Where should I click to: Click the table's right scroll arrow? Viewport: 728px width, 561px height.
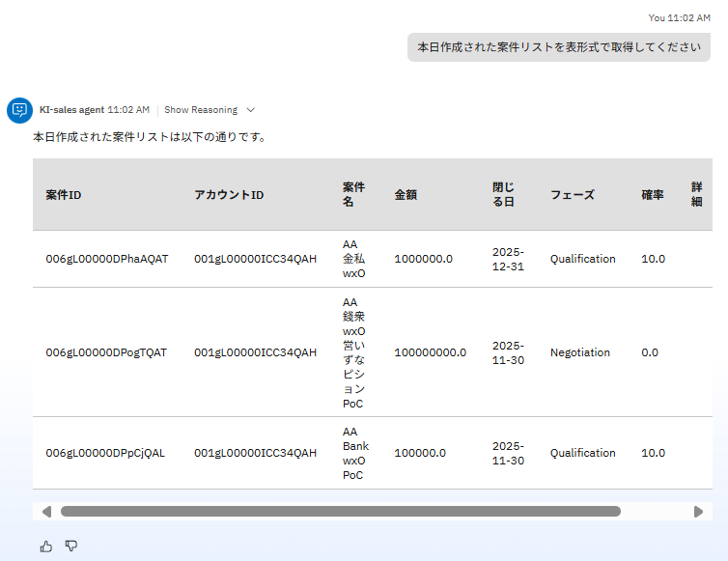tap(698, 512)
